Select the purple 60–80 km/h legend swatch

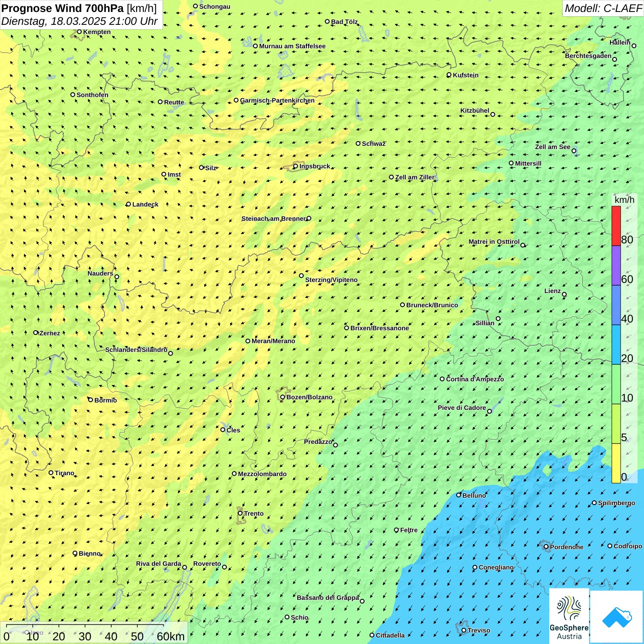[x=616, y=265]
